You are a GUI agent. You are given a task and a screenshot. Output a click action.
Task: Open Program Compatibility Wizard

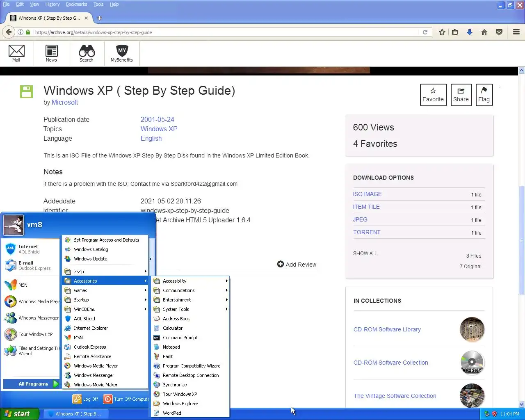(x=190, y=366)
